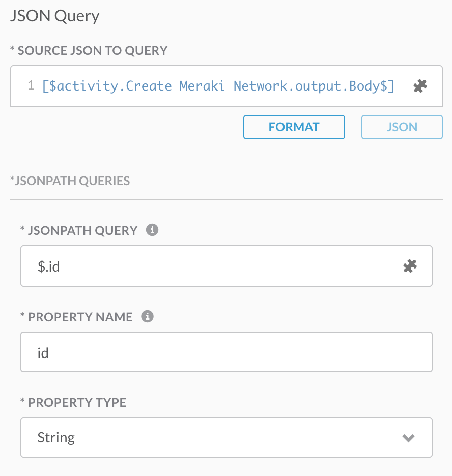Click into the JSONPath Query input field
This screenshot has width=452, height=476.
[214, 266]
